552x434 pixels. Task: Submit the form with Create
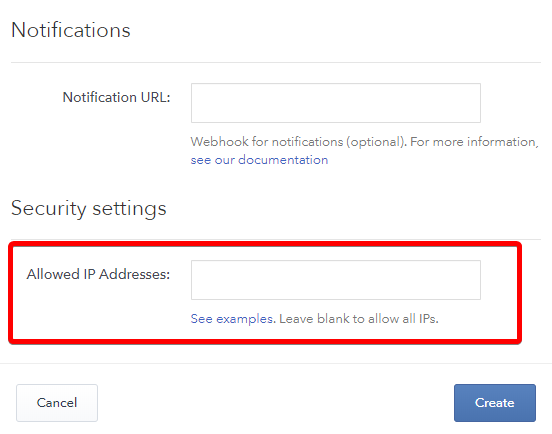[495, 403]
